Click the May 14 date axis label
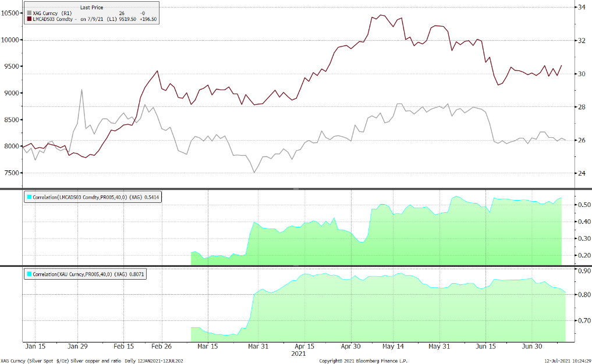The width and height of the screenshot is (592, 364). tap(393, 347)
